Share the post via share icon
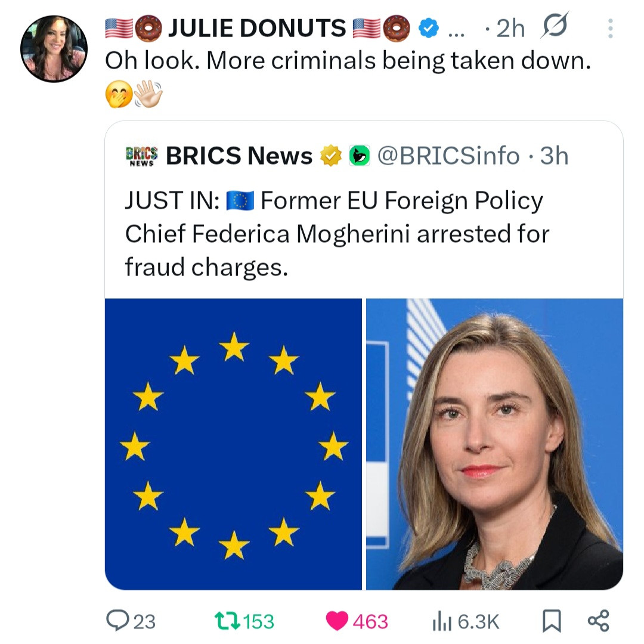This screenshot has height=644, width=644. click(599, 621)
